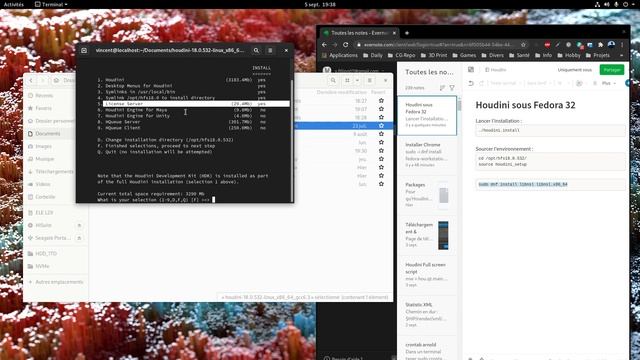Click the red extension icon in Chrome toolbar

click(547, 44)
